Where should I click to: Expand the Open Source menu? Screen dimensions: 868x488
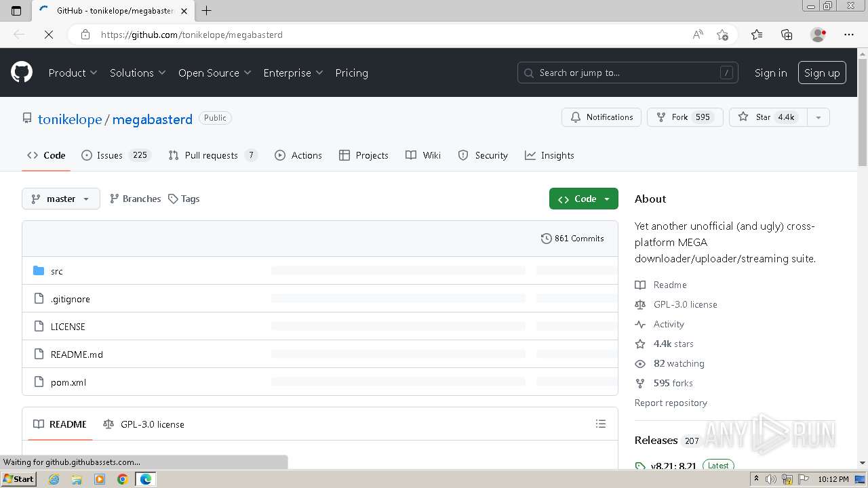215,73
